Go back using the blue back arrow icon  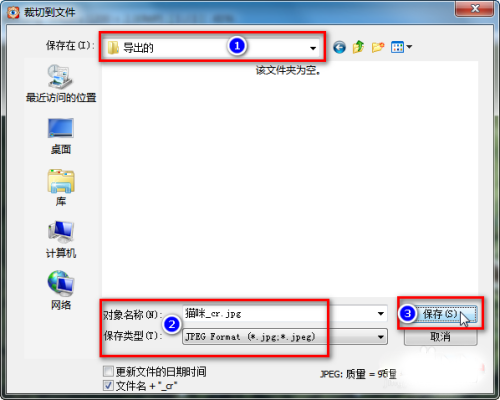[x=339, y=47]
